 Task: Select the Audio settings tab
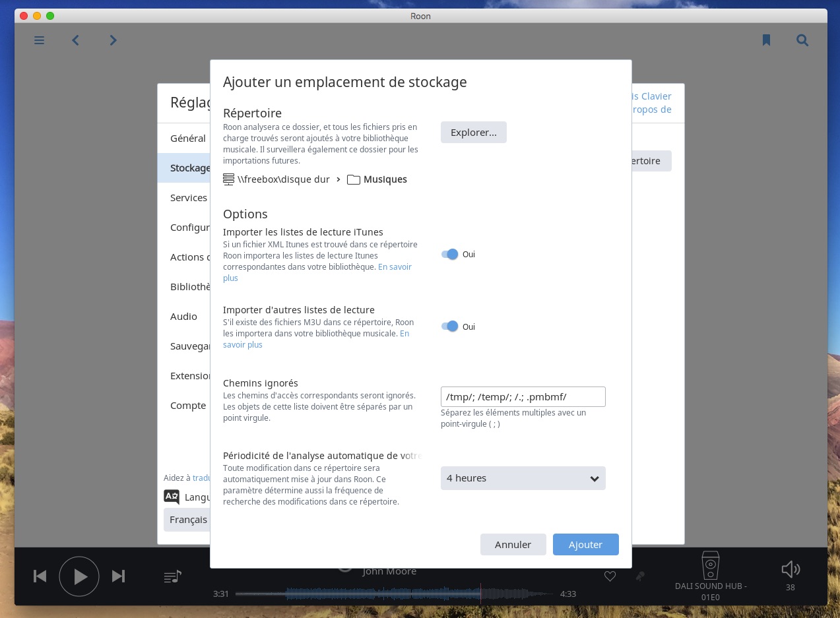click(183, 317)
